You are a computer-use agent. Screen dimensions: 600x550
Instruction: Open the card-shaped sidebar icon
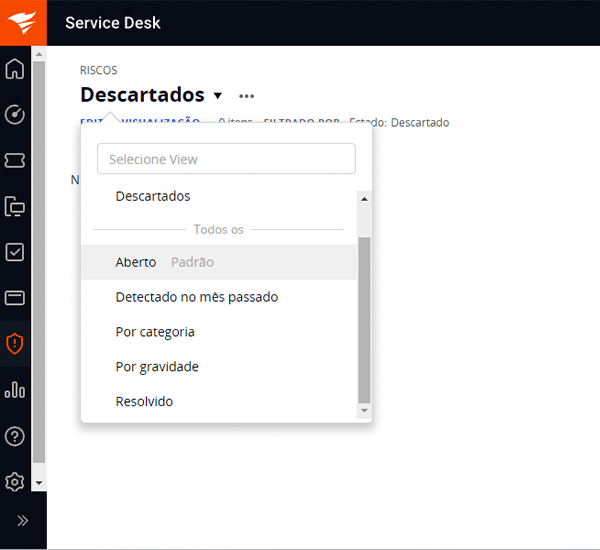15,298
